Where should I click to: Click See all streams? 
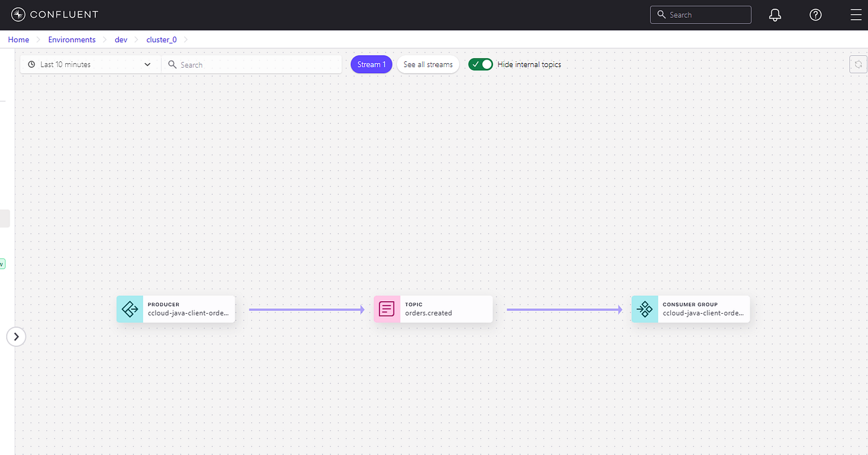[428, 64]
